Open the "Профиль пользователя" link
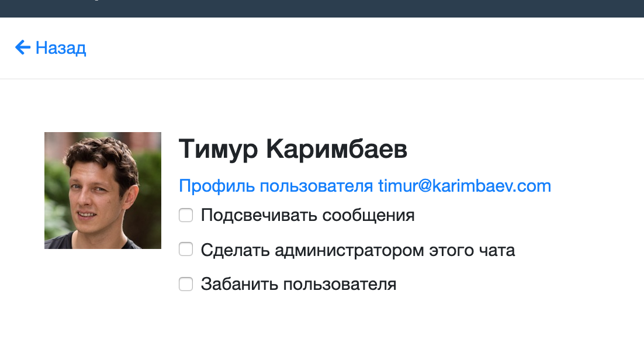The image size is (644, 346). 276,186
